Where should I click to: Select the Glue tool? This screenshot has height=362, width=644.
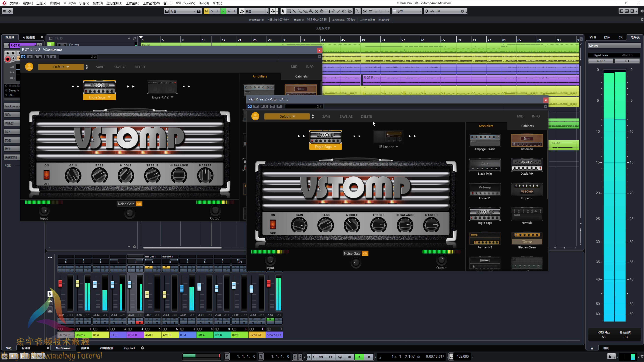[300, 11]
